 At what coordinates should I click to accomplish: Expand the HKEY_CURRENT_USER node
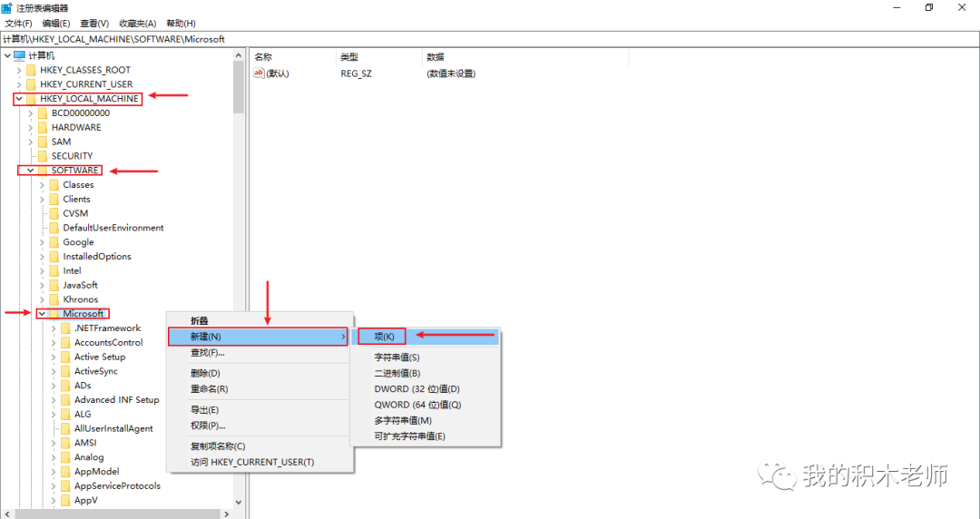(x=19, y=84)
